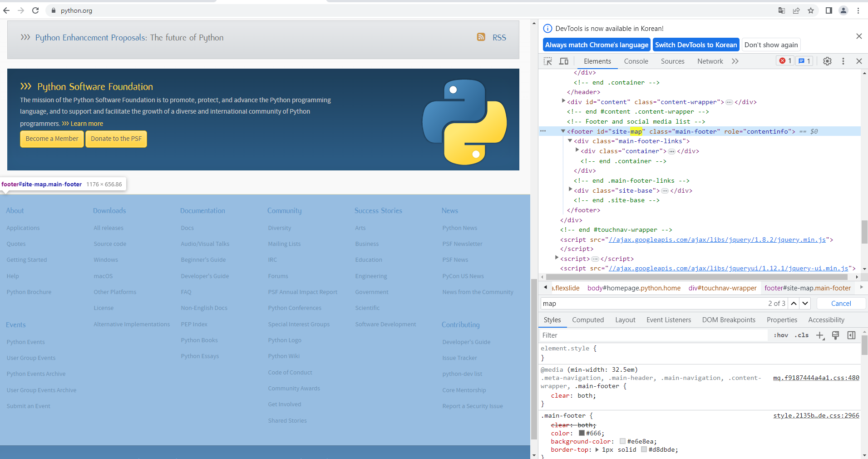Open the Computed styles tab
The width and height of the screenshot is (868, 459).
pos(588,320)
